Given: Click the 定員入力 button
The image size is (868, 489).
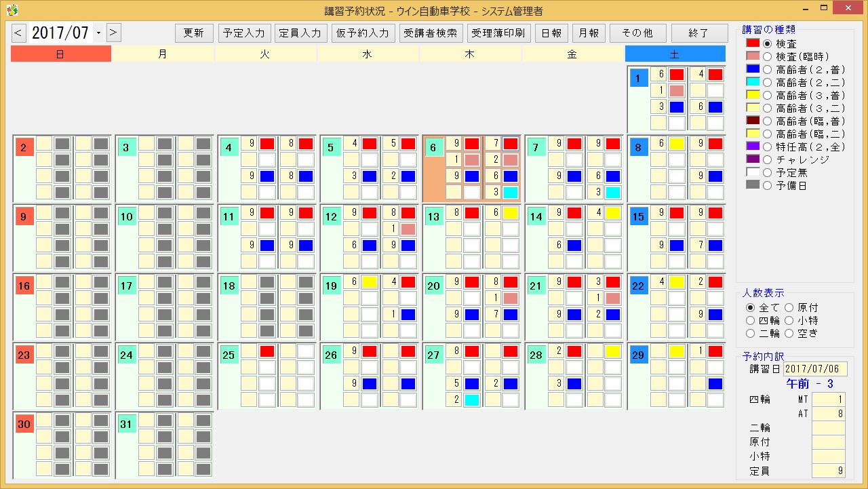Looking at the screenshot, I should [x=301, y=33].
